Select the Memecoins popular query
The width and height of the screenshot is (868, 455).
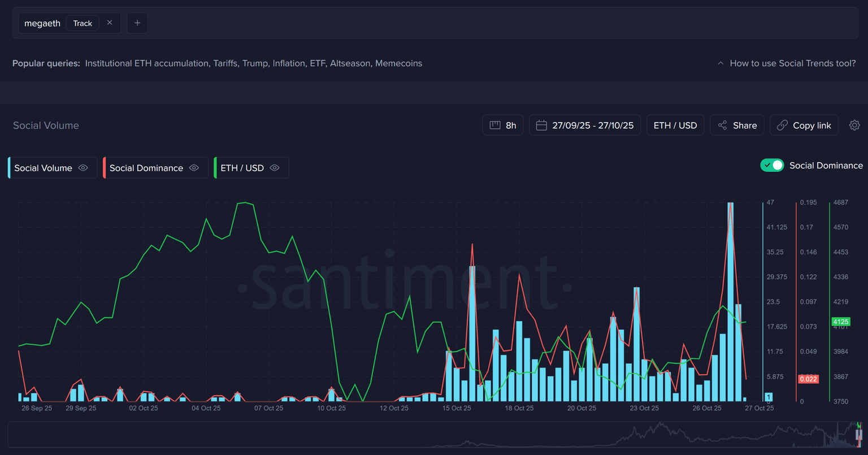(x=398, y=63)
